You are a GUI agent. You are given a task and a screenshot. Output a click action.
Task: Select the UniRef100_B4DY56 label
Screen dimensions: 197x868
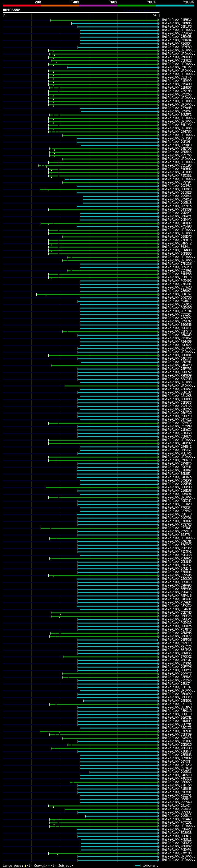pos(177,149)
